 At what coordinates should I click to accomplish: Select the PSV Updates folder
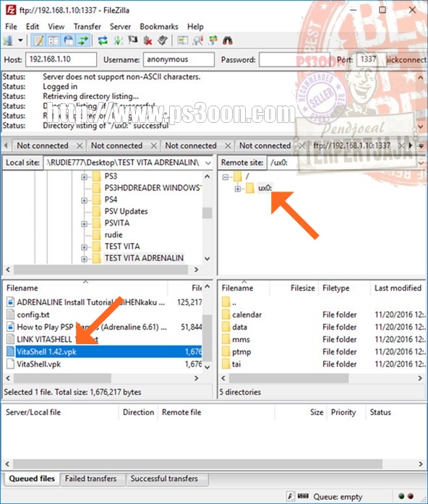[126, 211]
